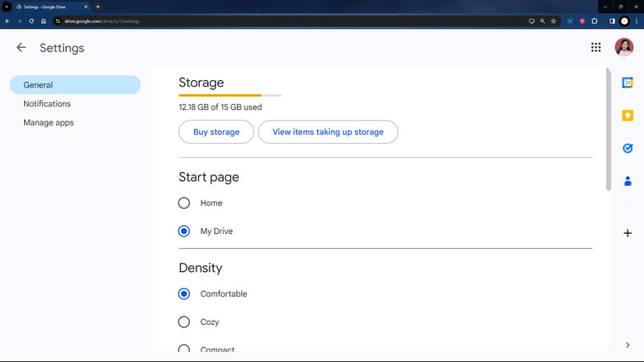Choose the Cozy density option
The height and width of the screenshot is (362, 644).
[x=184, y=322]
